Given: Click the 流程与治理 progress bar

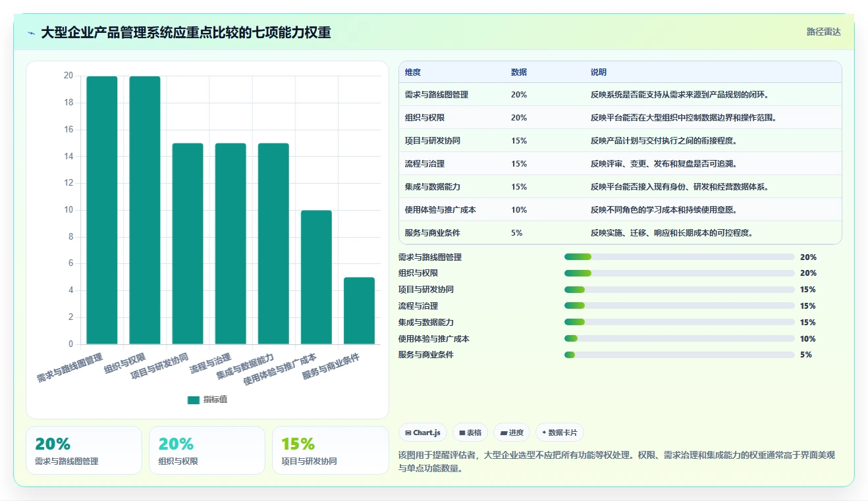Looking at the screenshot, I should (680, 305).
